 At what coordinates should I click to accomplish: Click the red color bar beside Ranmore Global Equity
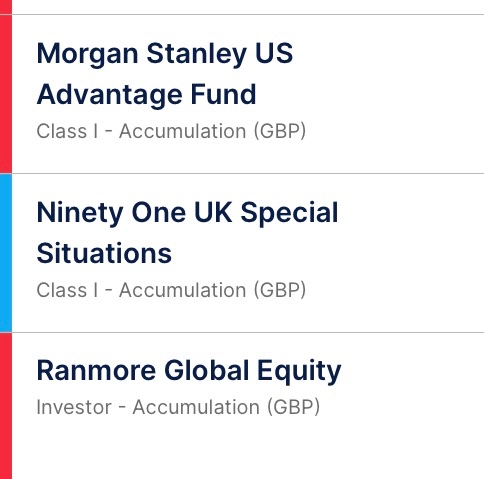[x=6, y=406]
